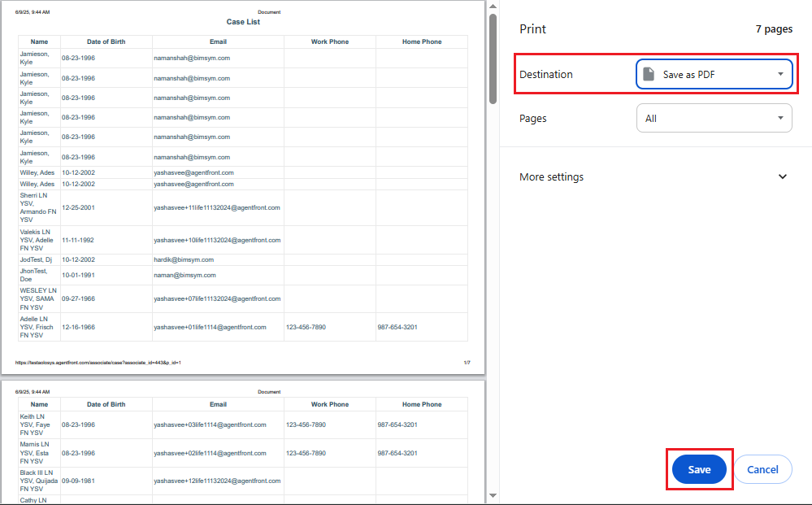Click the preview scrollbar thumb

coord(493,59)
